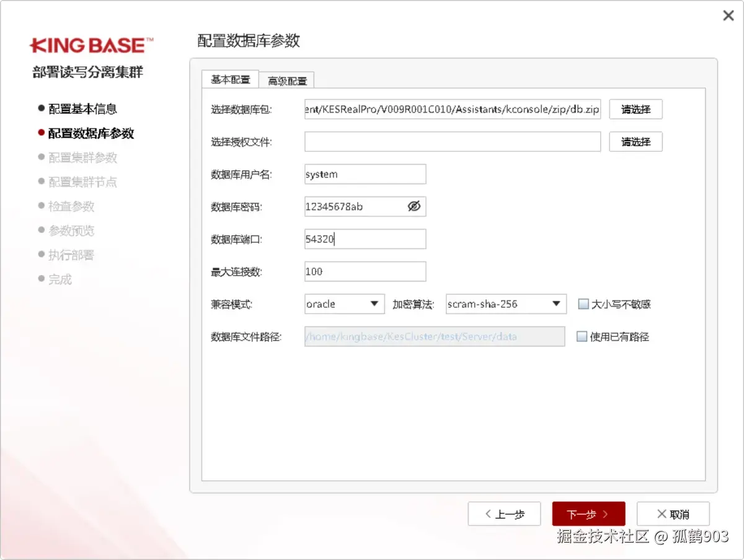Check the 使用已有路径 checkbox

point(582,337)
